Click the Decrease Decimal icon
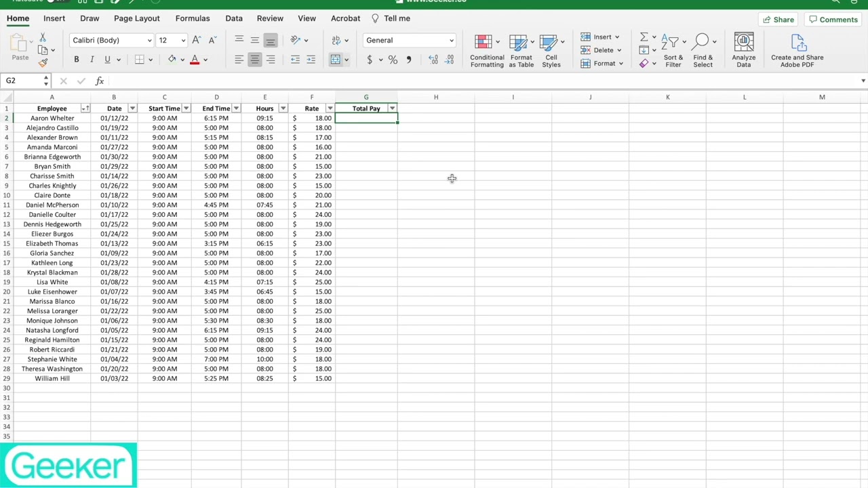This screenshot has width=868, height=488. coord(449,60)
